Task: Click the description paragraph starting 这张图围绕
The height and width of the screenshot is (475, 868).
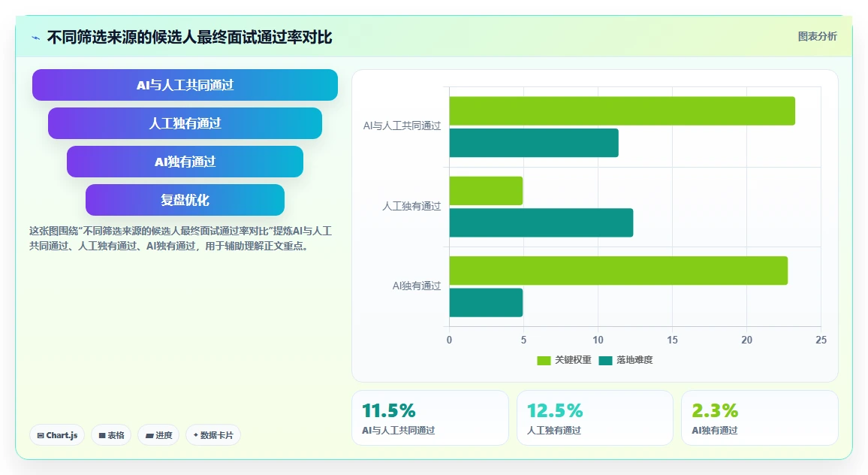Action: tap(180, 238)
